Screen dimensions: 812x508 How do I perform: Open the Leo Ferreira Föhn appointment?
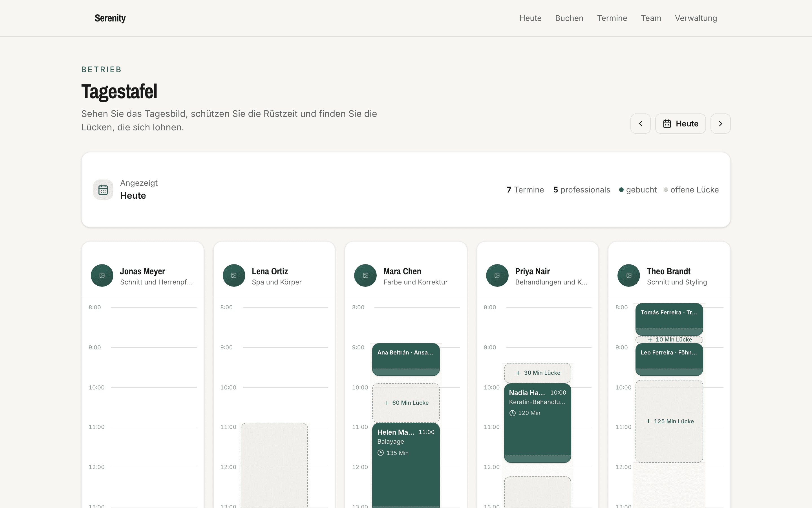pos(669,359)
